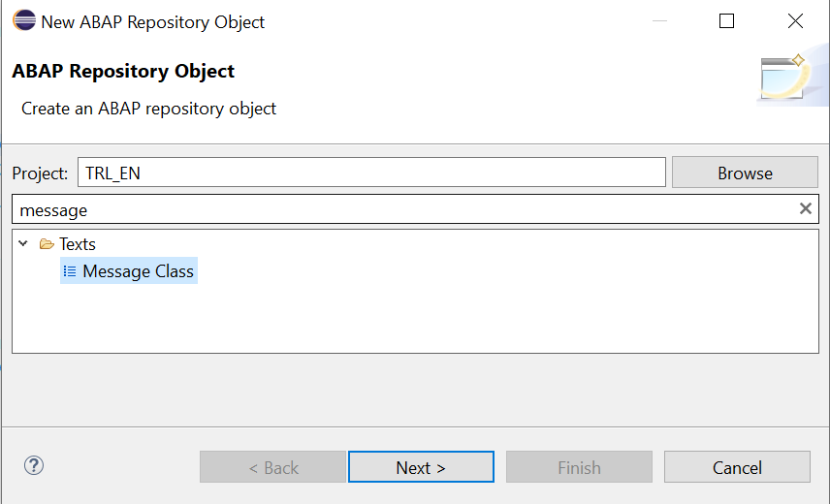Click the Message Class list icon
This screenshot has width=830, height=504.
(70, 271)
